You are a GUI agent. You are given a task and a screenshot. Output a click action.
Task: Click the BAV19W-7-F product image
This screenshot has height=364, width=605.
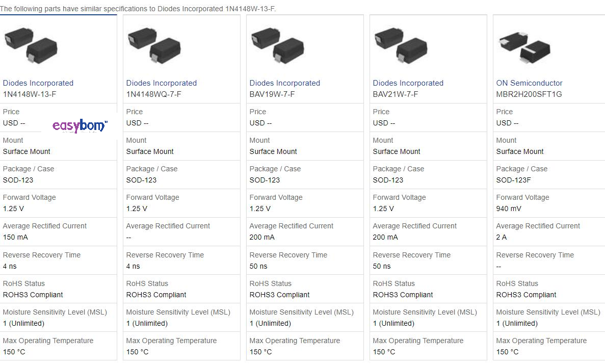coord(278,46)
